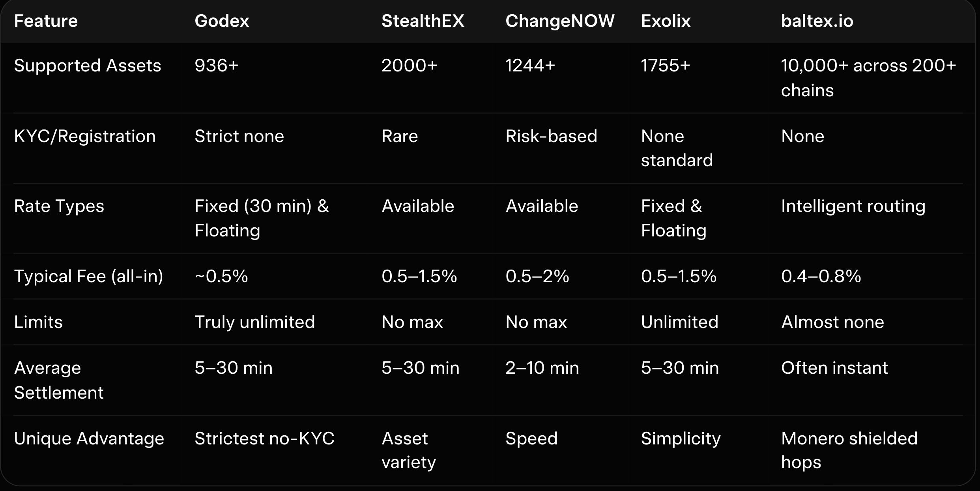Click the Monero shielded hops cell

point(849,450)
